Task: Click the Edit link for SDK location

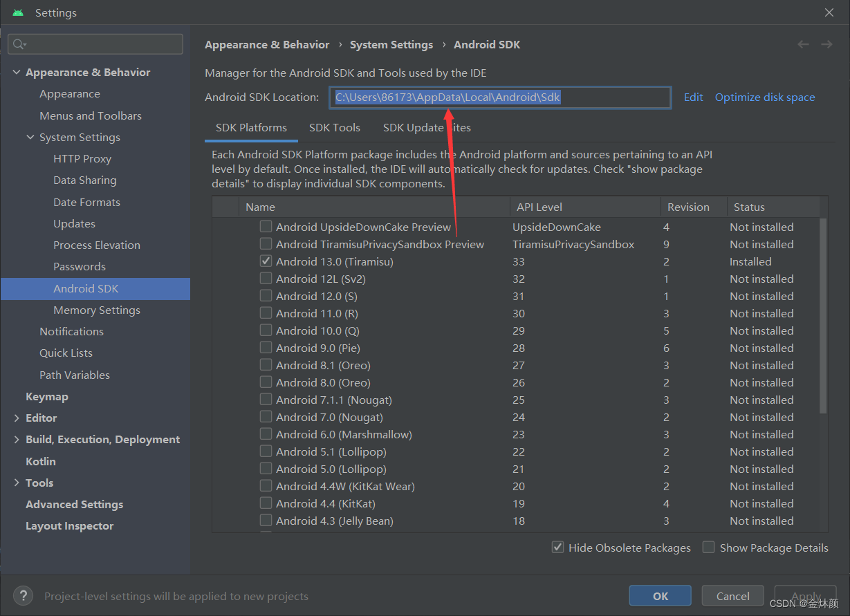Action: 693,97
